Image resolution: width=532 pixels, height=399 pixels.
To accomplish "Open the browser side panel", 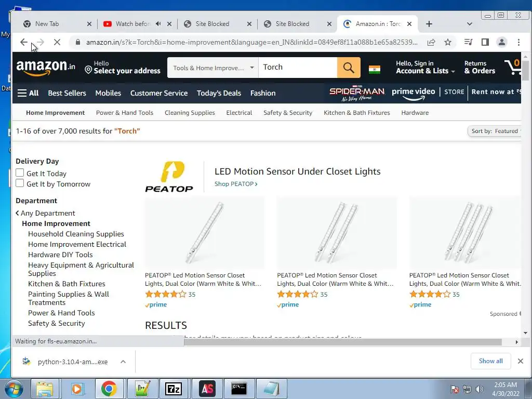I will (x=485, y=42).
